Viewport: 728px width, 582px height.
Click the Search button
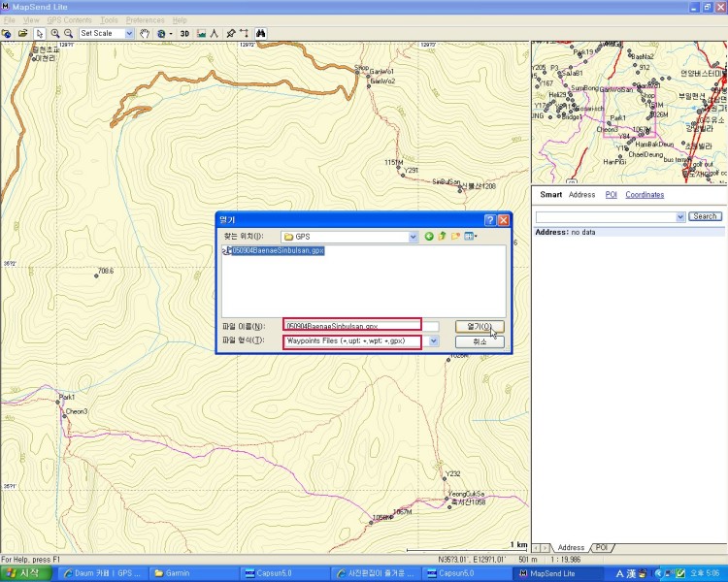click(705, 216)
